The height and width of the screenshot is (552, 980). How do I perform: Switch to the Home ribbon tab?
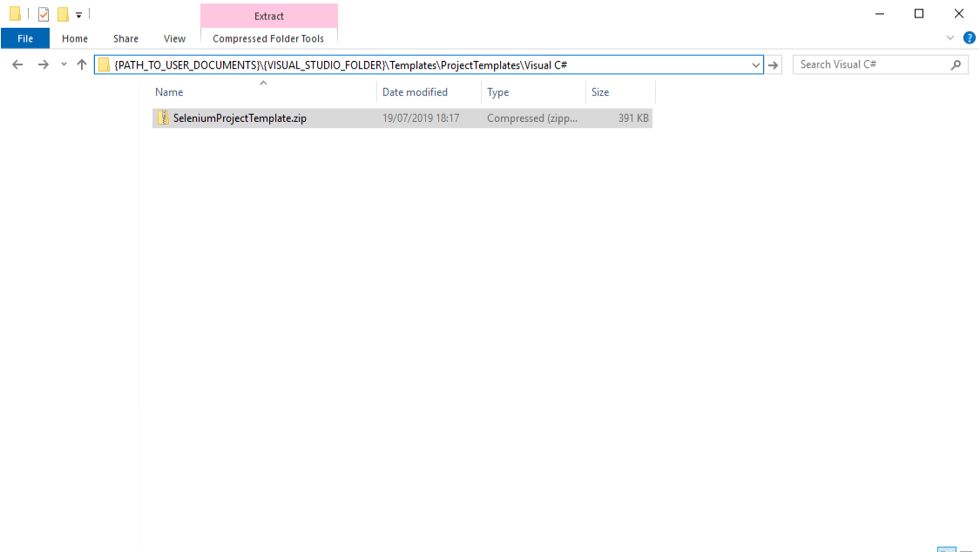(75, 38)
